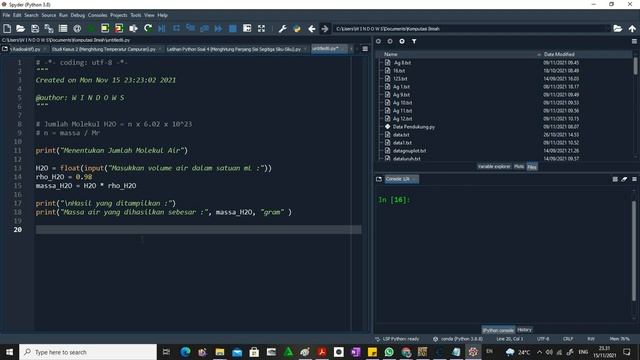Open the File menu

(6, 15)
